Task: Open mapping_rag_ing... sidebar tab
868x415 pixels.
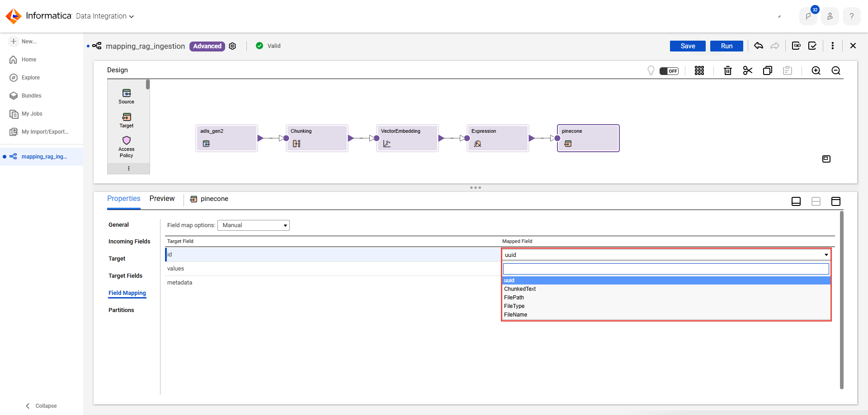Action: tap(42, 157)
